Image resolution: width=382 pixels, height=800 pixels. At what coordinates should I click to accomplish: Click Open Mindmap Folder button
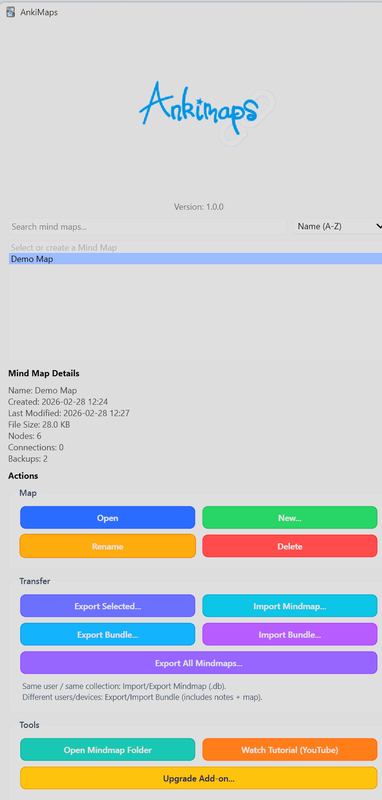click(108, 750)
